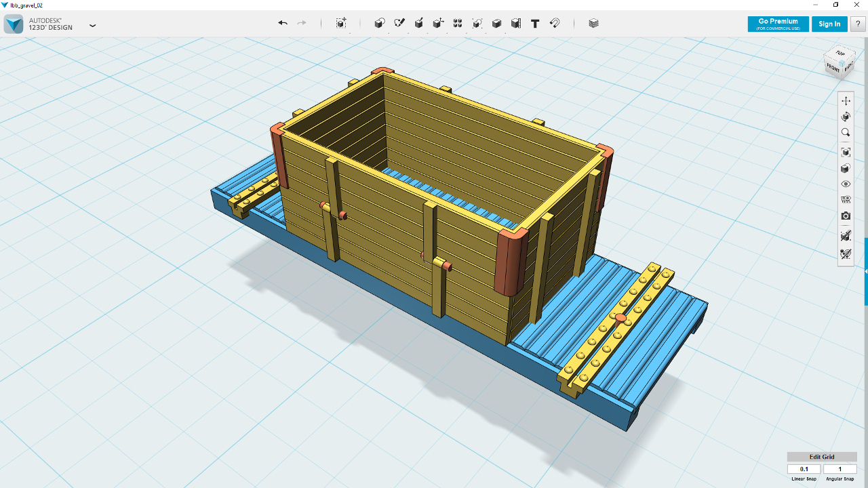The height and width of the screenshot is (488, 868).
Task: Maximize the application window
Action: [x=835, y=5]
